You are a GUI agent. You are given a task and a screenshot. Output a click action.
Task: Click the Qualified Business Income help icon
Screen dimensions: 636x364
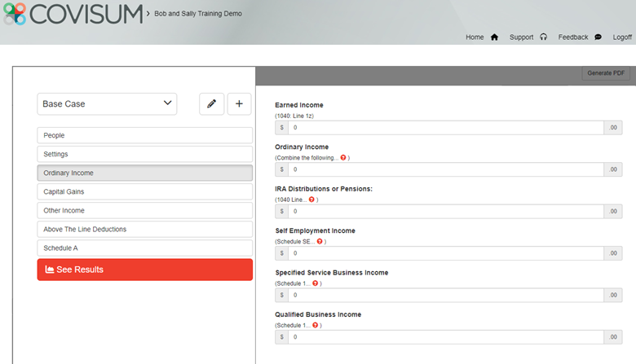pyautogui.click(x=316, y=325)
